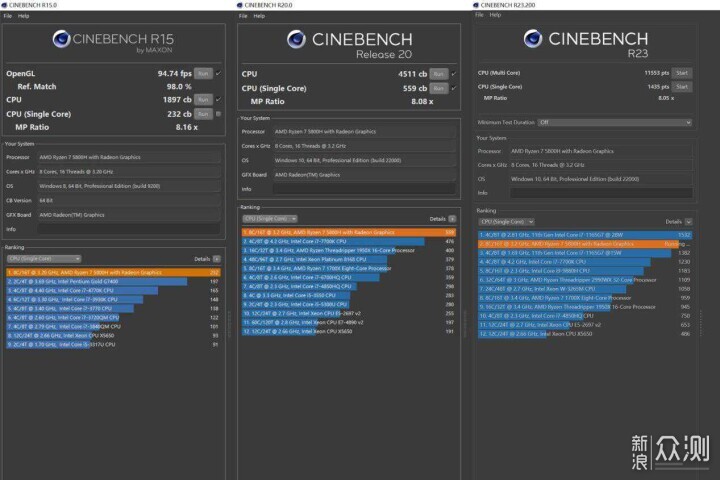
Task: Select orange Ryzen 7 5800H row in R20 ranking
Action: (x=349, y=232)
